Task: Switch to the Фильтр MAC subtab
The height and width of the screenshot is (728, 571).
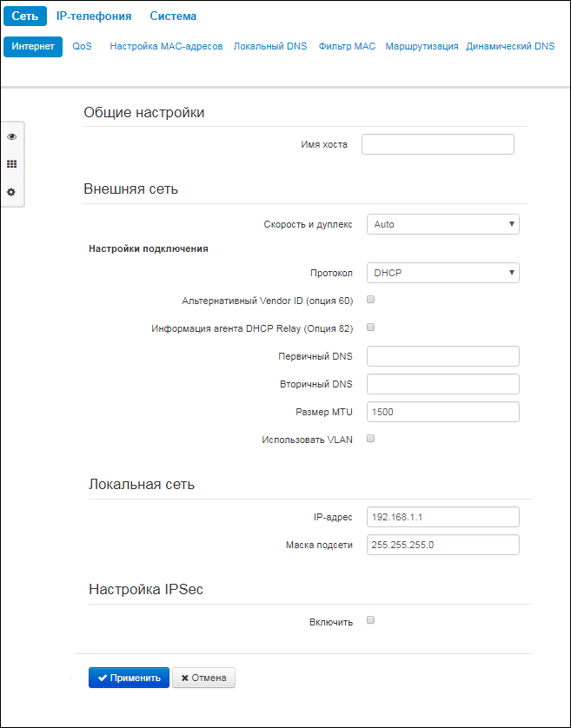Action: coord(347,47)
